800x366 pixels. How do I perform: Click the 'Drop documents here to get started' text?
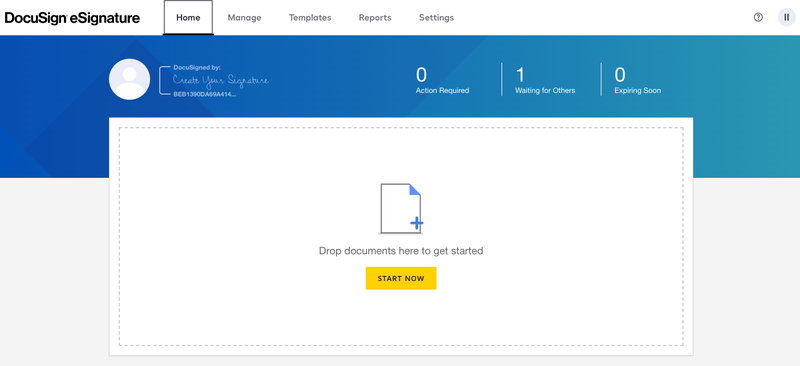tap(401, 251)
